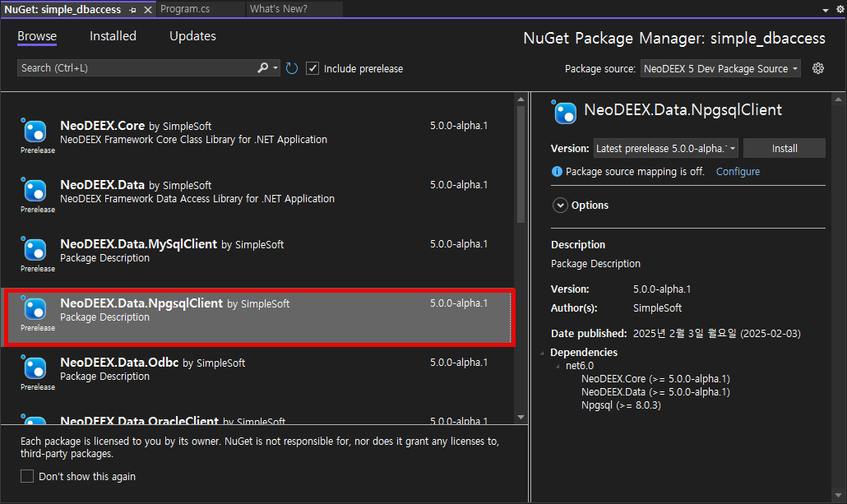Check Don't show this again
847x504 pixels.
point(27,476)
